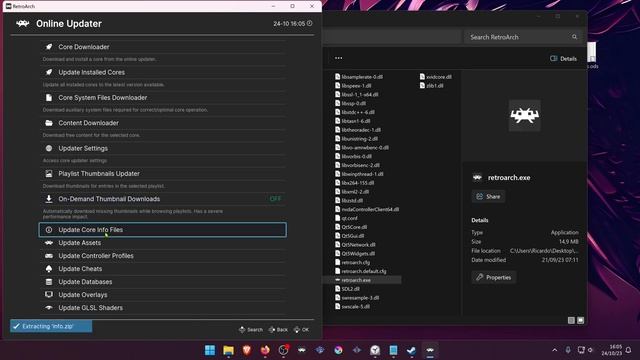Select swscale-5.dll in the file list

pos(352,307)
